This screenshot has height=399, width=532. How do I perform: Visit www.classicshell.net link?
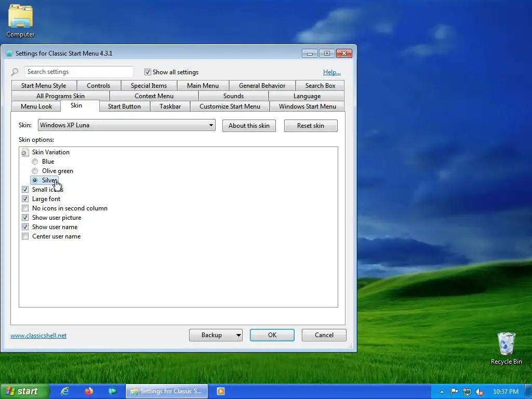[x=38, y=336]
